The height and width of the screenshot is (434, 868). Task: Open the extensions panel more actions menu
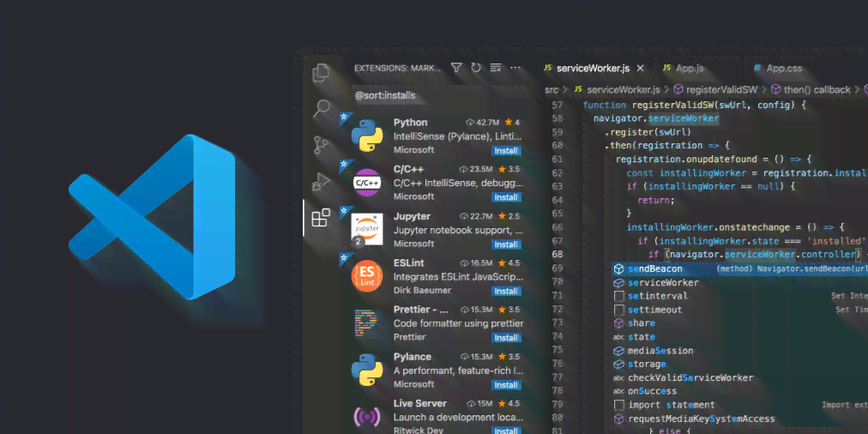pyautogui.click(x=516, y=68)
